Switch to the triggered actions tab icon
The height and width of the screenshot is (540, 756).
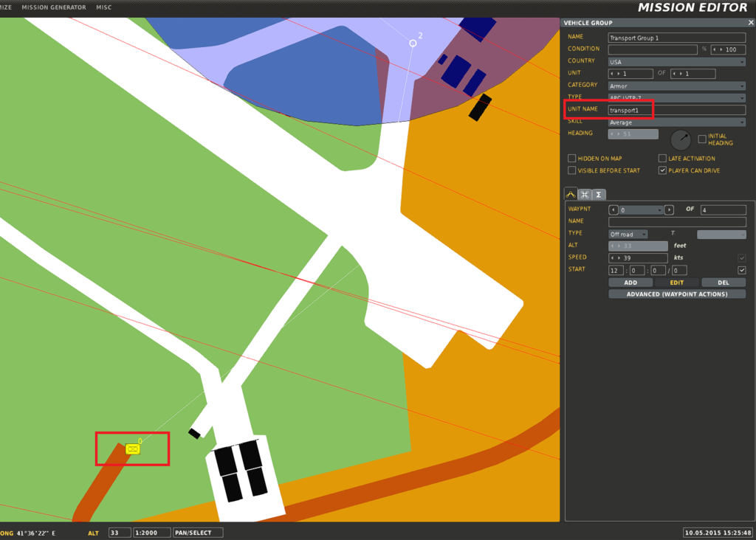pos(585,194)
